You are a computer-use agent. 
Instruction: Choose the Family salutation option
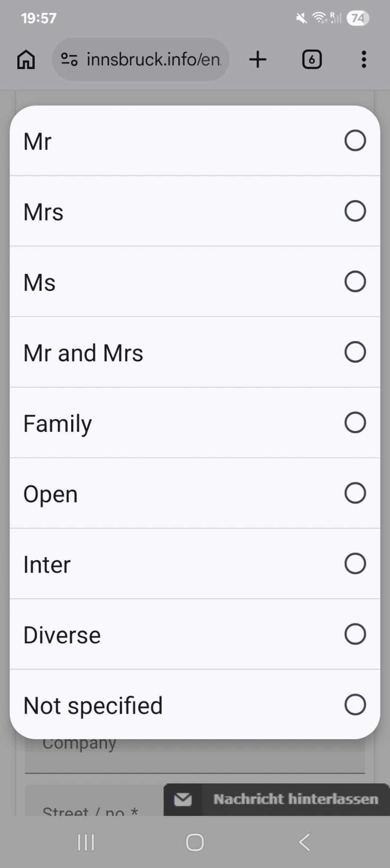(x=355, y=423)
